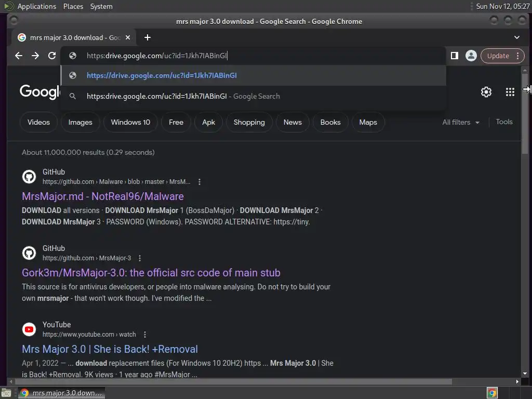Open the Google apps grid
Screen dimensions: 532x399
pyautogui.click(x=510, y=92)
